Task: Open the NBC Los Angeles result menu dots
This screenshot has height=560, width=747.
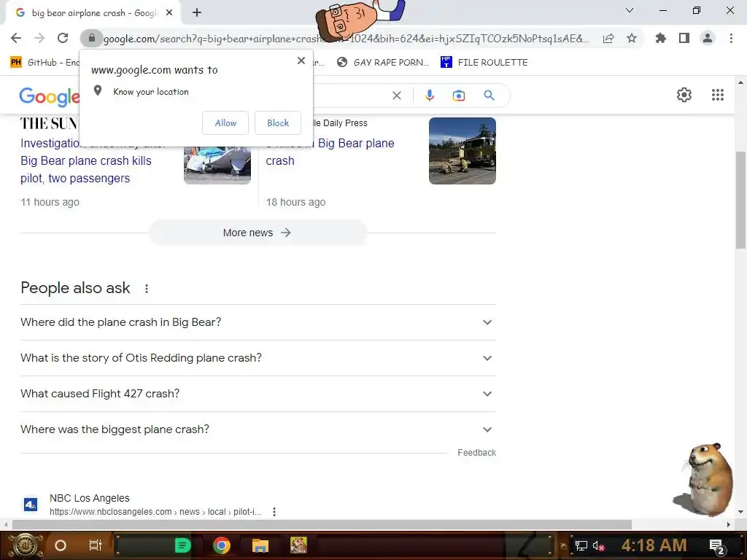Action: (274, 512)
